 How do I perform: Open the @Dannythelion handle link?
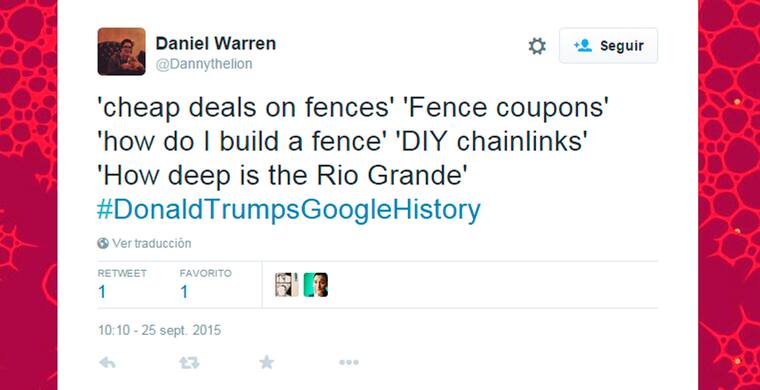point(204,64)
